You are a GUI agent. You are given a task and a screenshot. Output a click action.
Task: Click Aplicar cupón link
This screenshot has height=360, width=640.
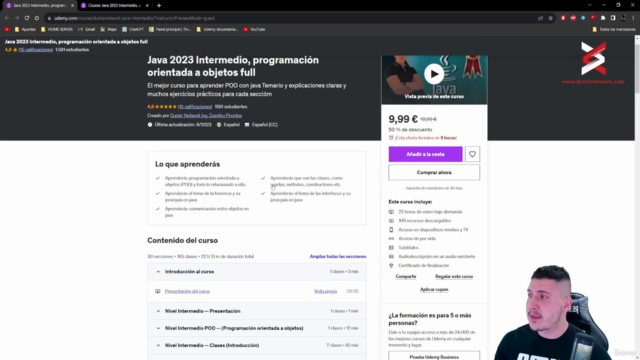(434, 289)
